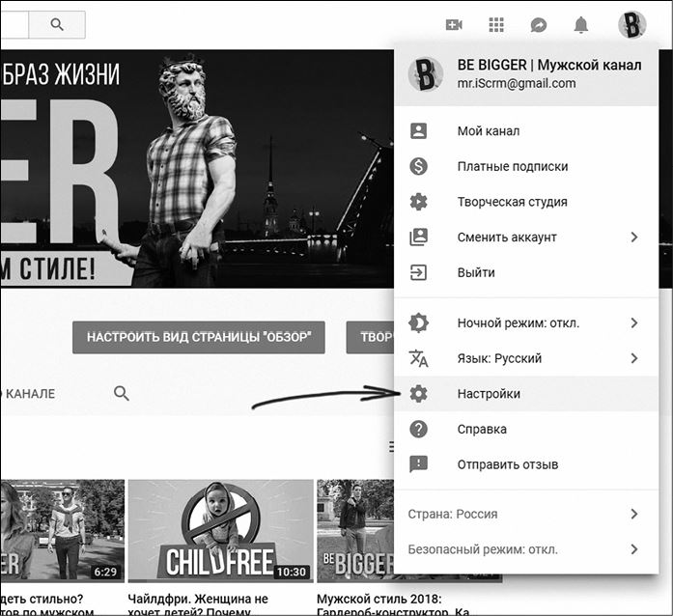
Task: Click the help question mark icon
Action: [418, 429]
